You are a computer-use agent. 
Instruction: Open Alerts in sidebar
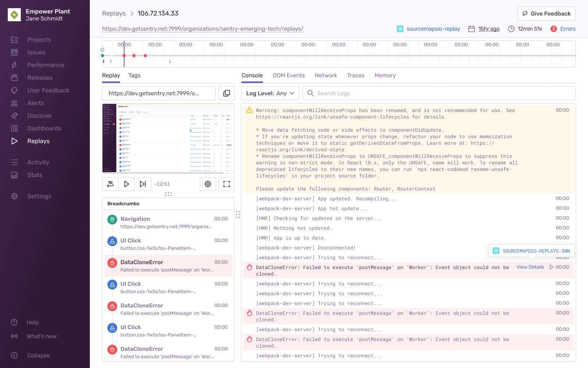(x=36, y=103)
